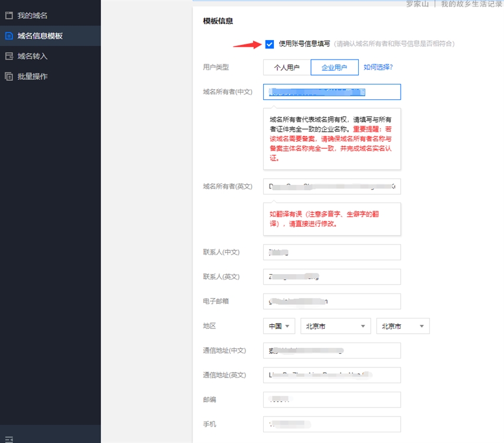
Task: Click the 域名所有者(英文) text field
Action: 332,186
